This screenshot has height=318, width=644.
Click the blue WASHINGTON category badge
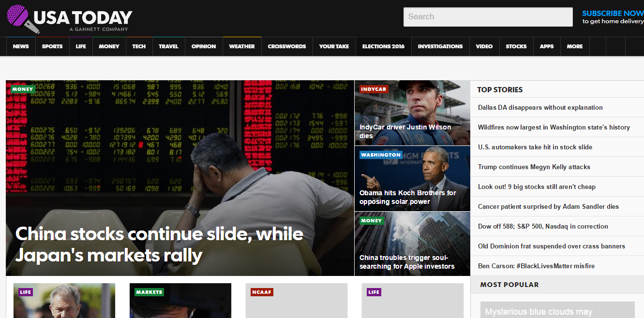(x=381, y=155)
